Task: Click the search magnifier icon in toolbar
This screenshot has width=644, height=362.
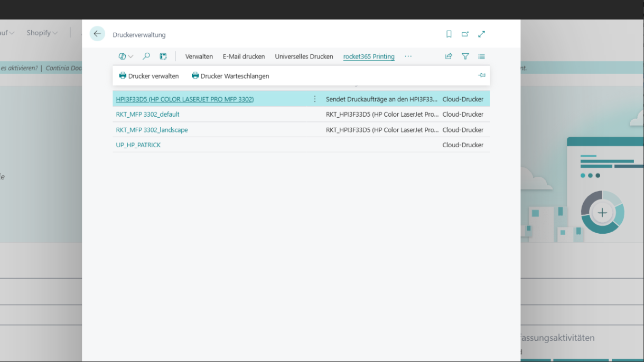Action: coord(146,56)
